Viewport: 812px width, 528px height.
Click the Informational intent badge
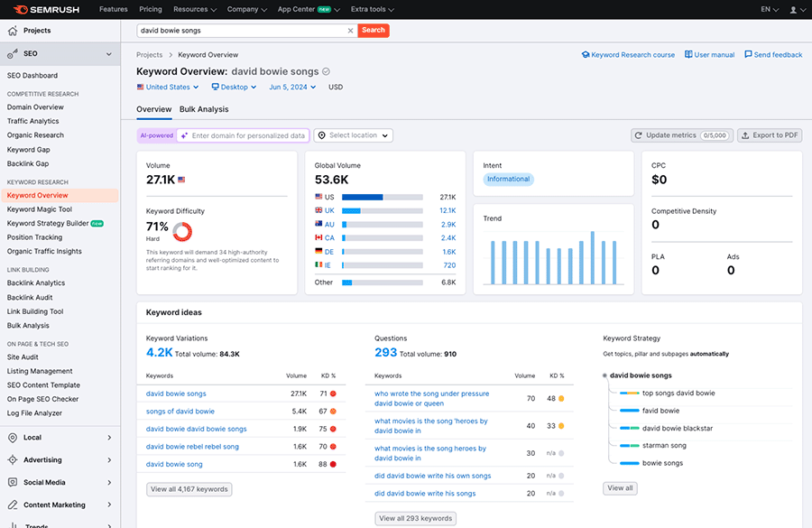tap(509, 180)
